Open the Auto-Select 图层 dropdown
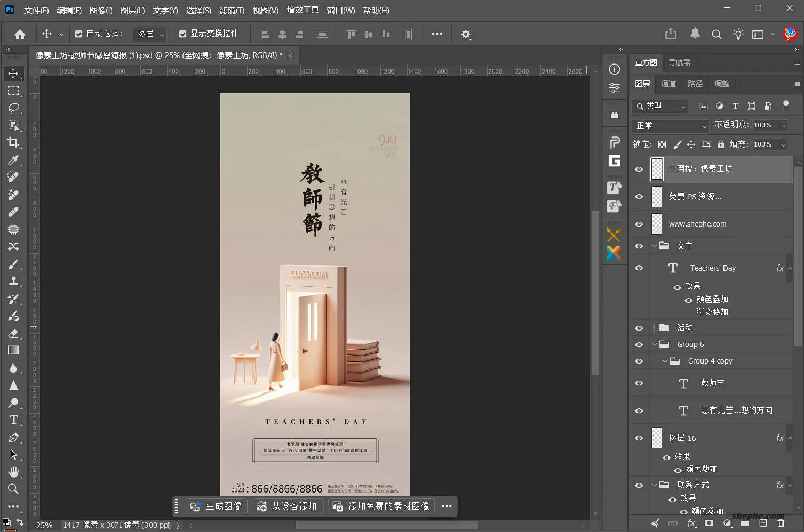 [x=149, y=34]
